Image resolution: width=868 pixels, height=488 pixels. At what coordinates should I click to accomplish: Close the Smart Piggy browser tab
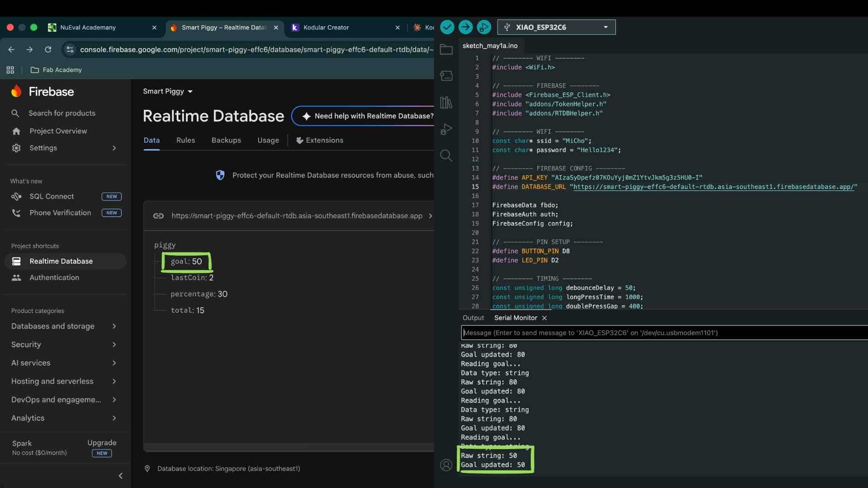276,28
